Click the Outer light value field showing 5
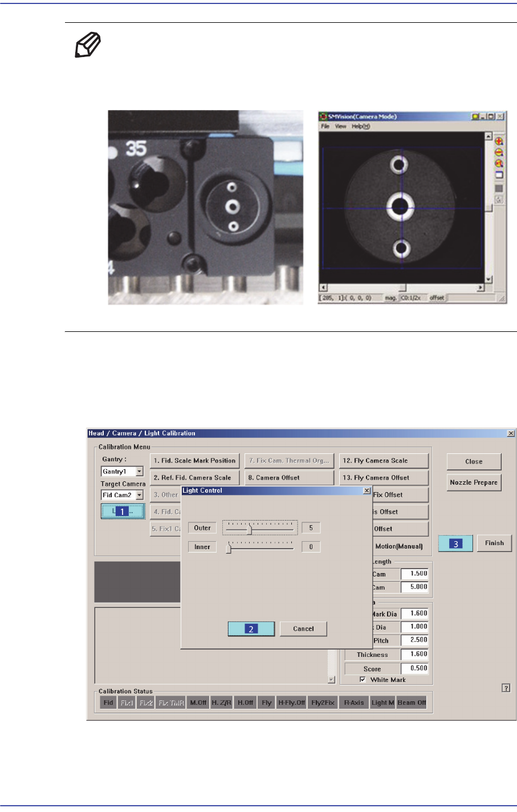Viewport: 517px width, 812px height. point(311,528)
